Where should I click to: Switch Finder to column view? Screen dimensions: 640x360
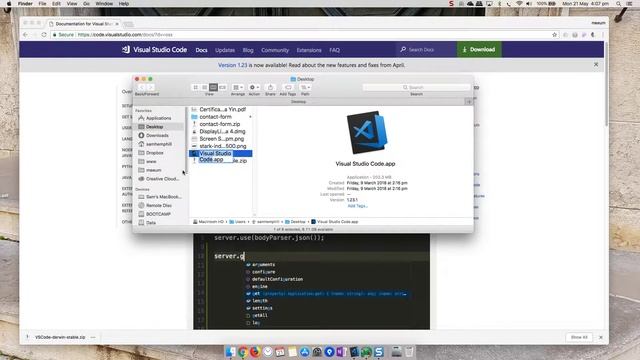pyautogui.click(x=213, y=87)
